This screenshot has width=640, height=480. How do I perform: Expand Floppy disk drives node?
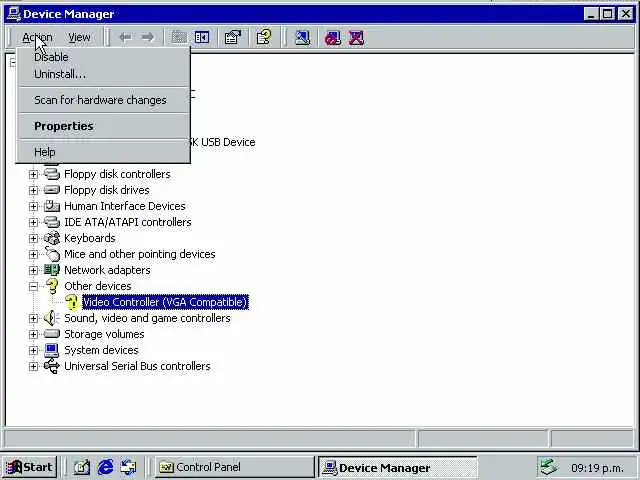tap(33, 190)
